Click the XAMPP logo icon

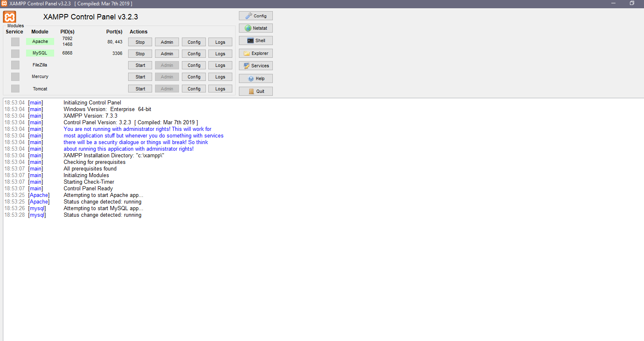9,17
